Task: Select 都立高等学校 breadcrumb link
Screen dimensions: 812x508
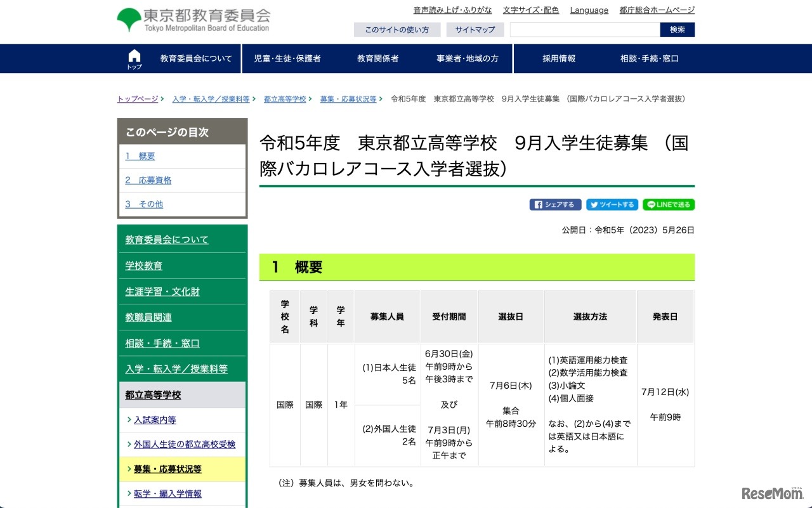Action: pyautogui.click(x=285, y=99)
